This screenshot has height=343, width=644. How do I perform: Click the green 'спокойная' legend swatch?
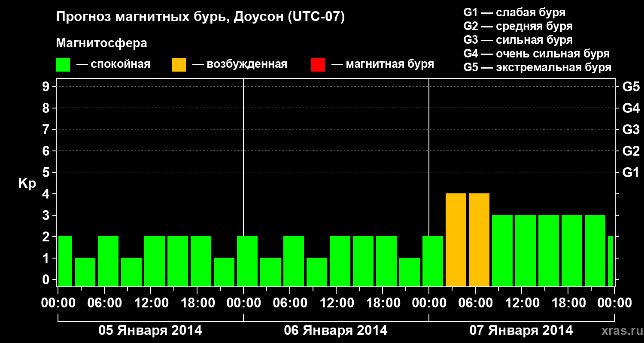pyautogui.click(x=63, y=65)
